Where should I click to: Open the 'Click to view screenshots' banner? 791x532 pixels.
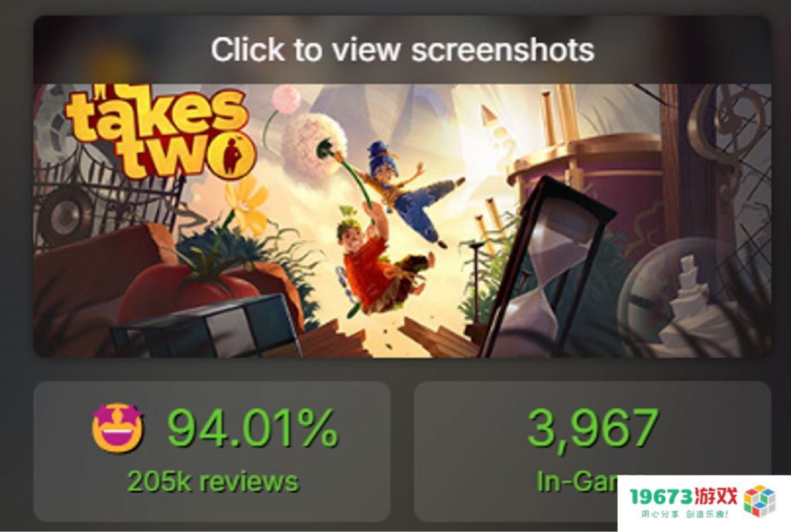tap(402, 49)
